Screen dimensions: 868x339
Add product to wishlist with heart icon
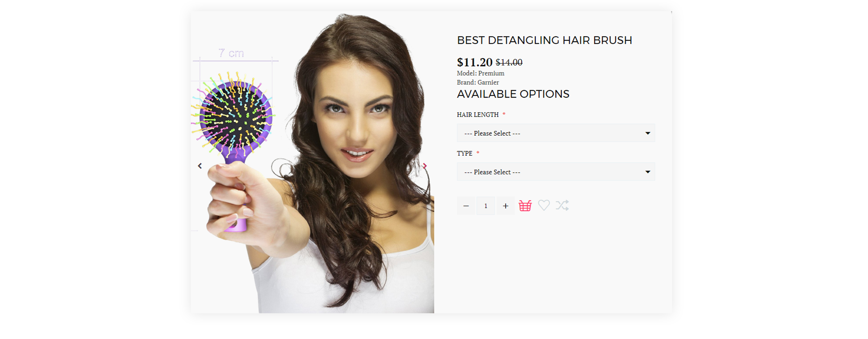(x=544, y=205)
